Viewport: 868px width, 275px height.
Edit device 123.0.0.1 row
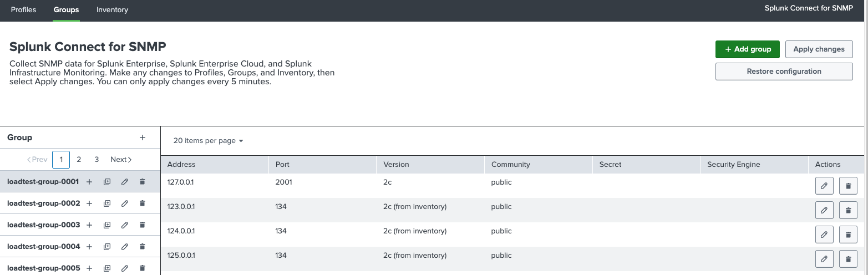[824, 210]
